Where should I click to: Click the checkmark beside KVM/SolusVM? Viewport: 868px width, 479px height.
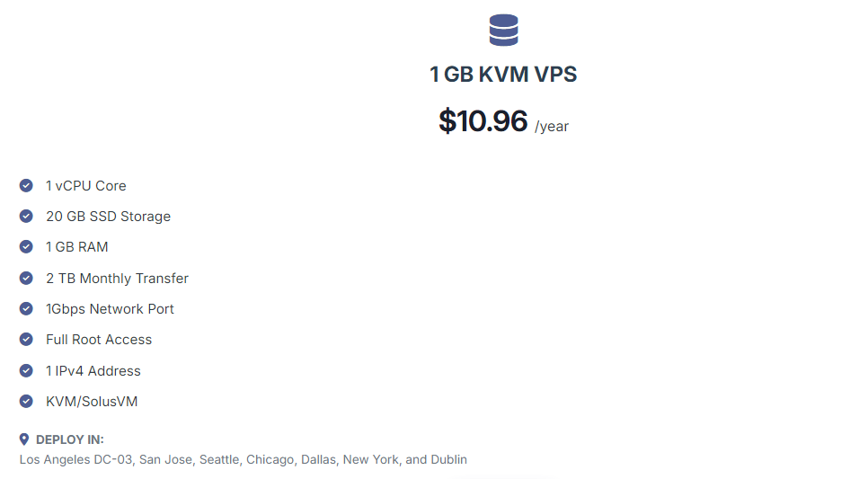click(26, 401)
